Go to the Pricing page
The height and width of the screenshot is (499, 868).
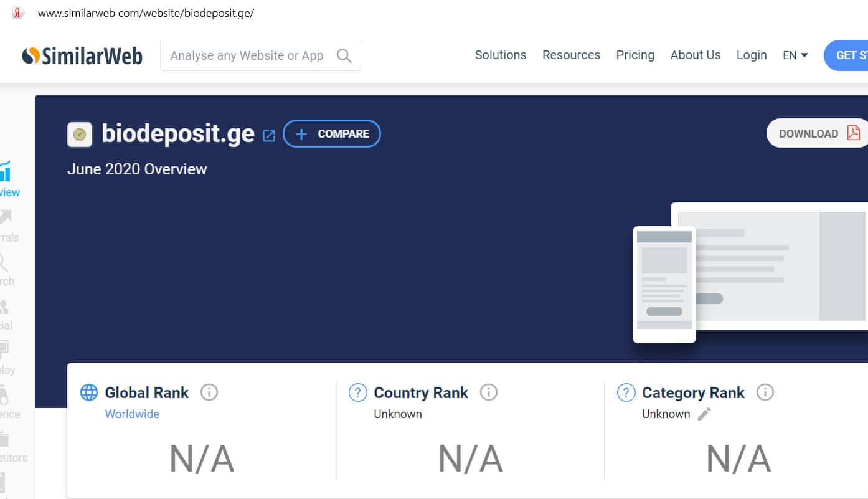pos(635,55)
